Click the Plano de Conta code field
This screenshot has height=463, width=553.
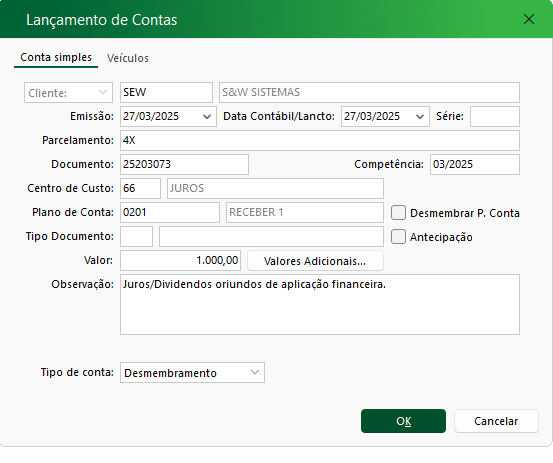click(170, 212)
